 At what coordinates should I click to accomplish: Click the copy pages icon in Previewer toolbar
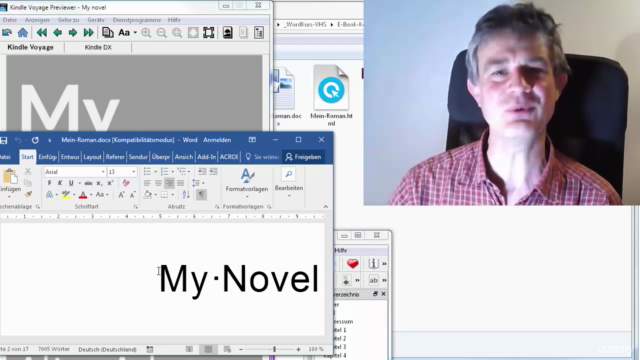click(x=108, y=32)
